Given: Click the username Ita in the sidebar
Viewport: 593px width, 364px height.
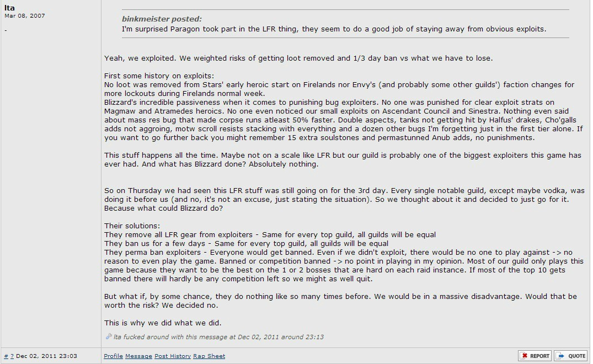Looking at the screenshot, I should (x=9, y=8).
